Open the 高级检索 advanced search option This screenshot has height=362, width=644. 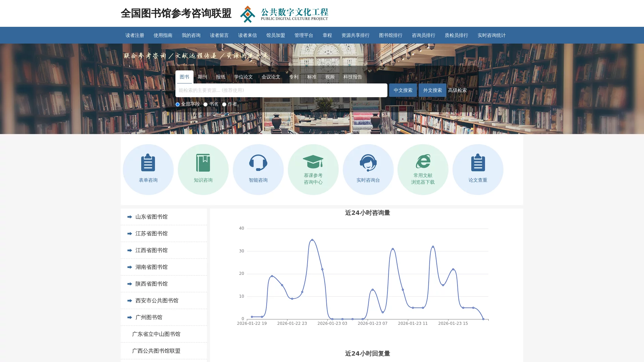458,90
